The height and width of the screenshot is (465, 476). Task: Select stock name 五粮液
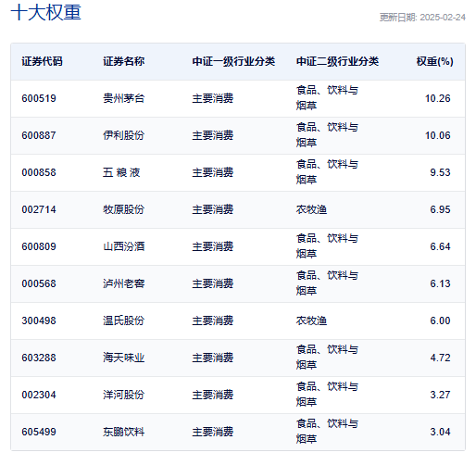pos(121,172)
